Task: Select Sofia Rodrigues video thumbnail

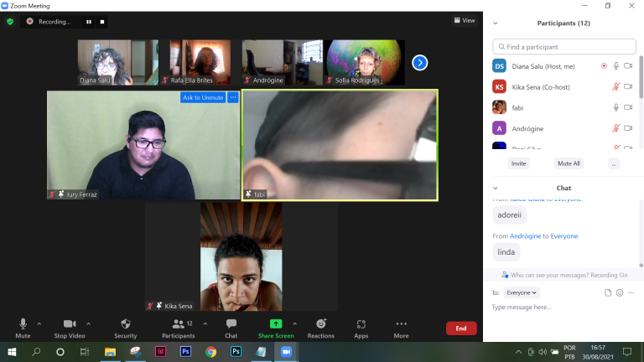Action: 365,62
